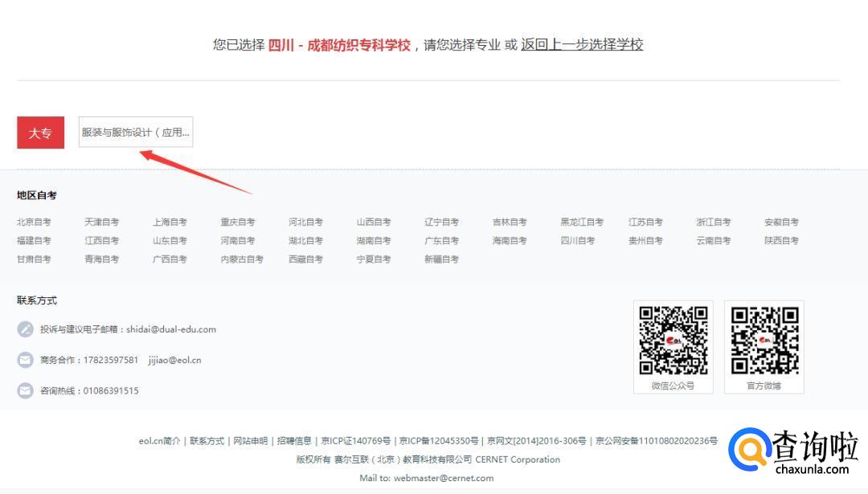Click the 官方微博 QR code
Screen dimensions: 868x494
(x=764, y=341)
